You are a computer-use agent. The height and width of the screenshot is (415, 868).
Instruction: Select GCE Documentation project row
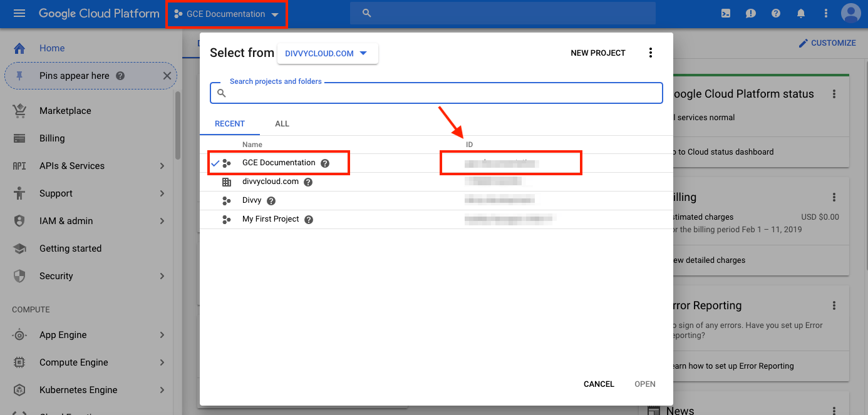click(437, 163)
